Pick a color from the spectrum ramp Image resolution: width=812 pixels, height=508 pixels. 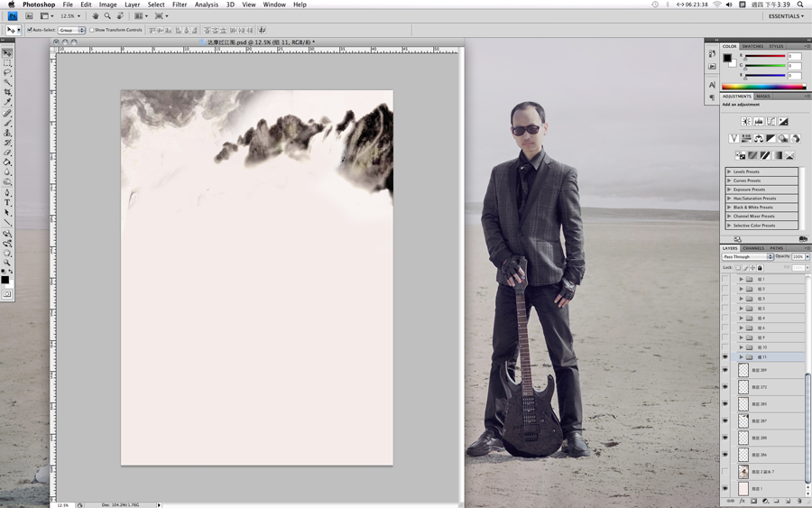(x=764, y=87)
